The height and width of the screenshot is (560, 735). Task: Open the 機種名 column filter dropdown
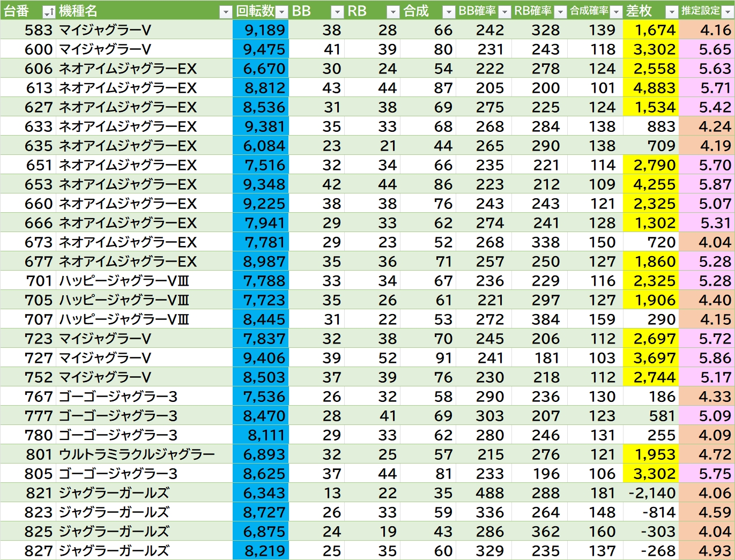click(x=226, y=12)
